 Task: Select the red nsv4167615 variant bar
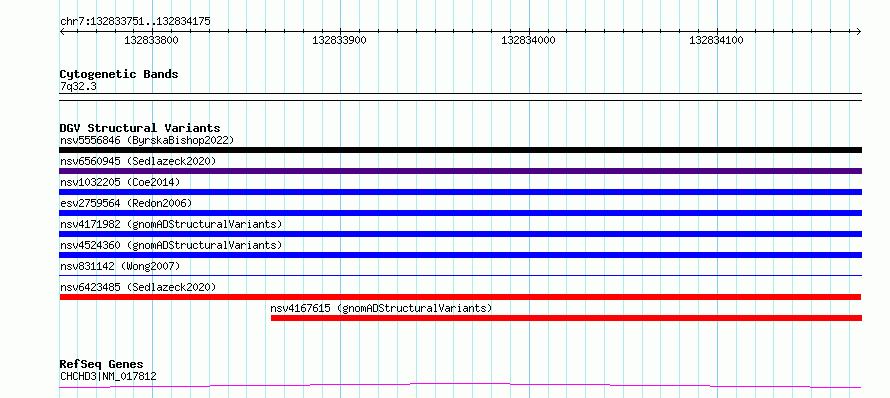click(566, 318)
